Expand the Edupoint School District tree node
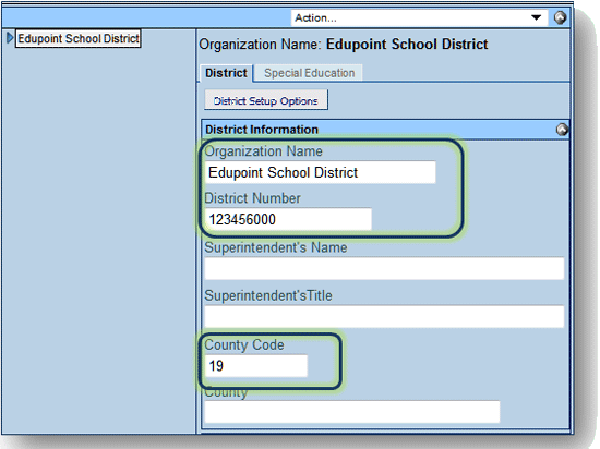 [x=10, y=38]
